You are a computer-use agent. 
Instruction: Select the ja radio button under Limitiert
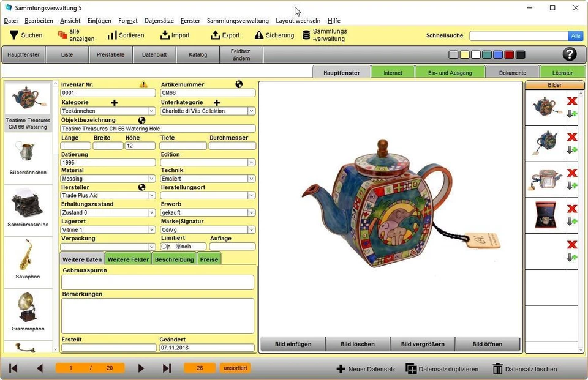[162, 245]
